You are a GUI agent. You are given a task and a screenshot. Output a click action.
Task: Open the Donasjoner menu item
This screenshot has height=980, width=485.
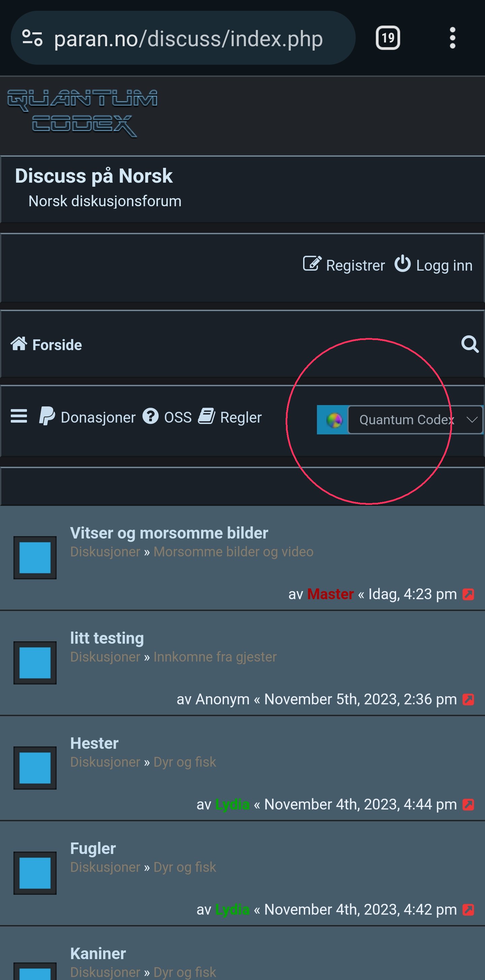pos(87,417)
